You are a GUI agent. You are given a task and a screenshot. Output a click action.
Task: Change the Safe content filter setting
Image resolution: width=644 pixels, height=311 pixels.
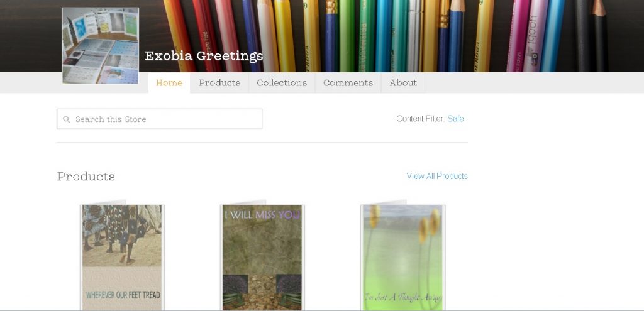tap(455, 119)
